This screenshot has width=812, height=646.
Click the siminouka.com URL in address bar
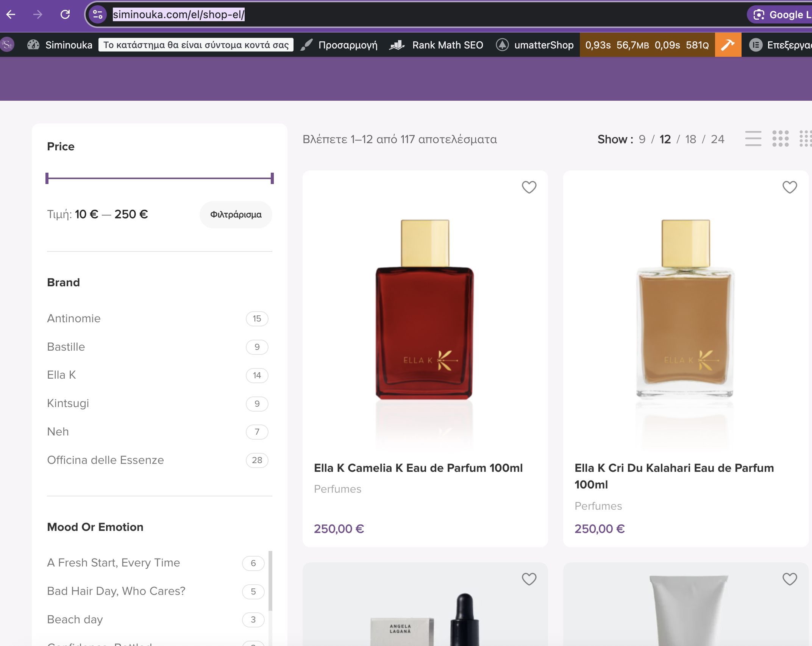click(x=179, y=14)
